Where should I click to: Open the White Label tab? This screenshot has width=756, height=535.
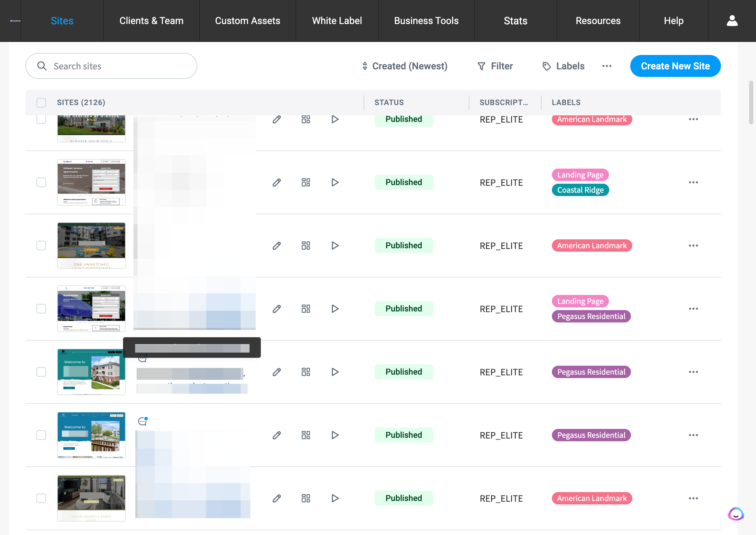pyautogui.click(x=337, y=21)
